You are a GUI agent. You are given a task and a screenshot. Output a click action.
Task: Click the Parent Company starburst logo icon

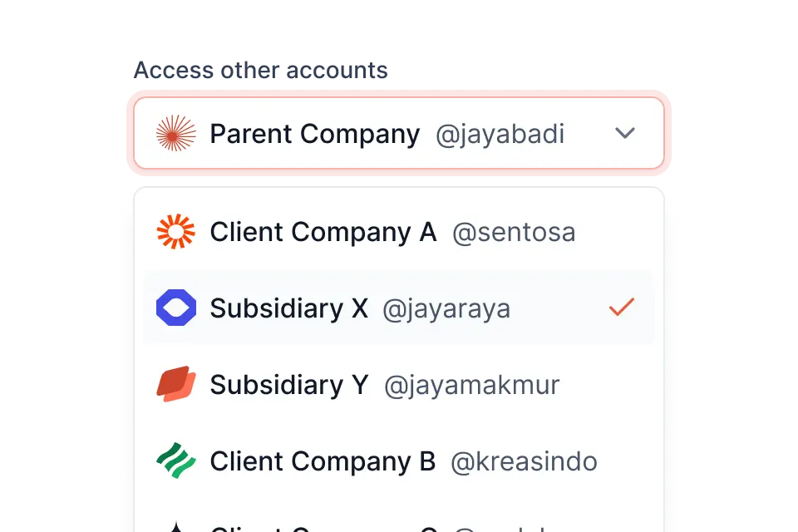(x=174, y=132)
